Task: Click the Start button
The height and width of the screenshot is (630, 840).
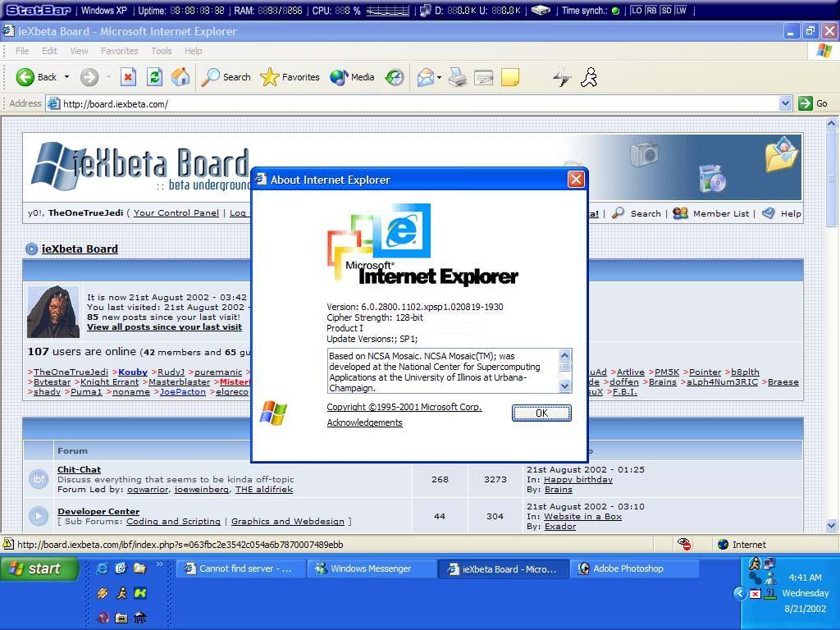Action: click(x=39, y=568)
